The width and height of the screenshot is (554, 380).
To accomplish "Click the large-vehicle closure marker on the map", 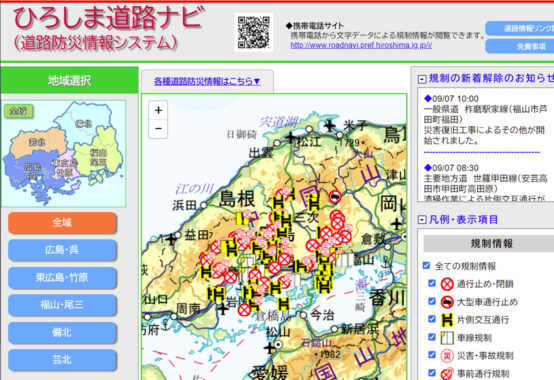I will (335, 196).
